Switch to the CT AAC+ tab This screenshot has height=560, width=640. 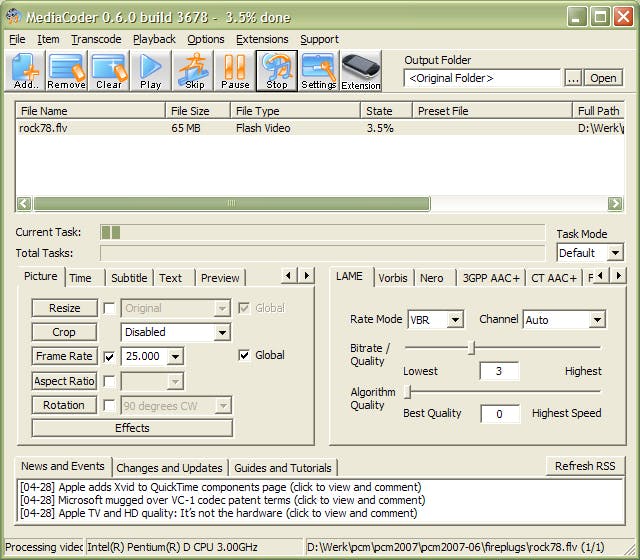click(554, 278)
